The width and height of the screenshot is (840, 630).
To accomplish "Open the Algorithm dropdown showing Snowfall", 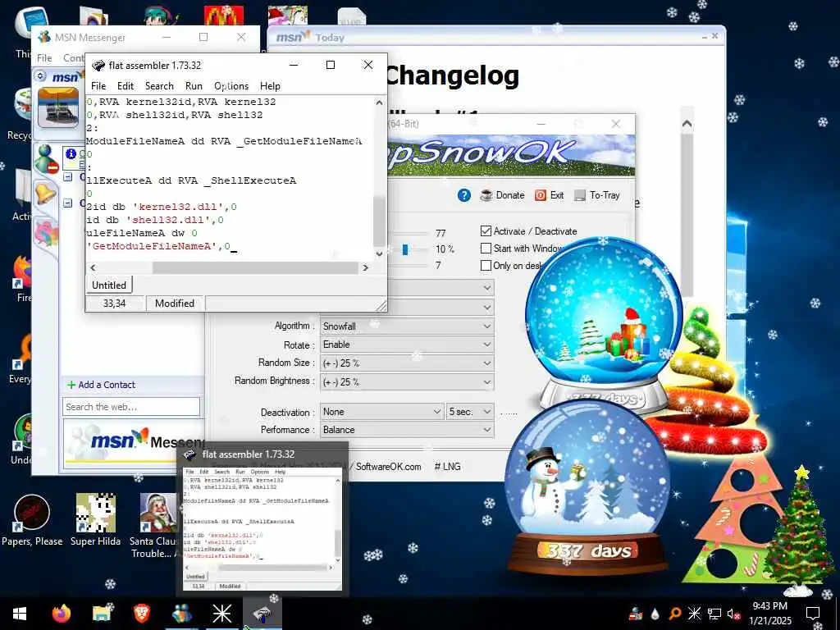I will coord(407,326).
